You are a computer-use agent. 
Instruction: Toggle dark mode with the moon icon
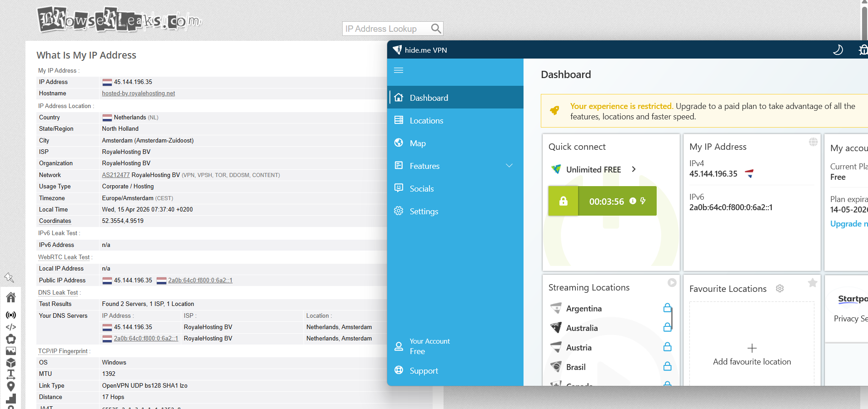click(x=838, y=50)
